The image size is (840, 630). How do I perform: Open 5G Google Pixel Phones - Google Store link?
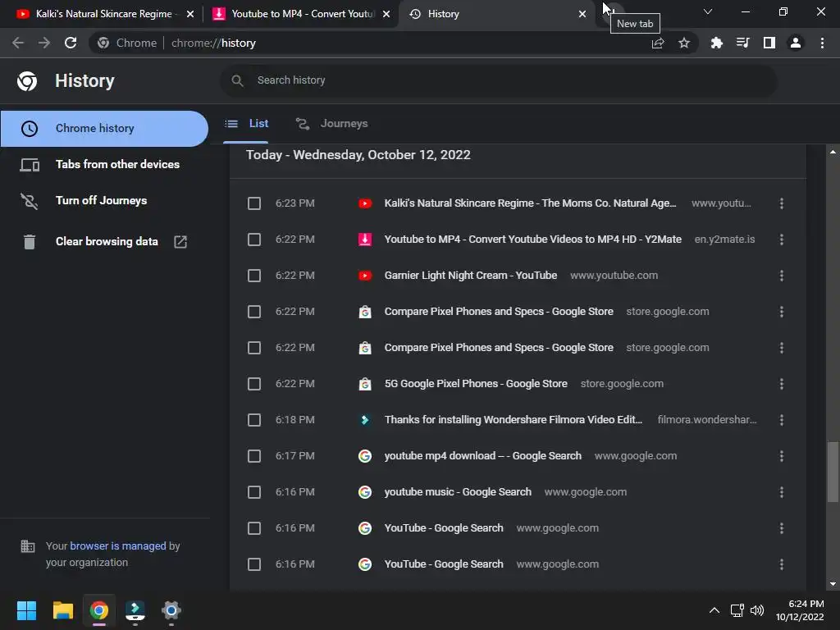[476, 384]
